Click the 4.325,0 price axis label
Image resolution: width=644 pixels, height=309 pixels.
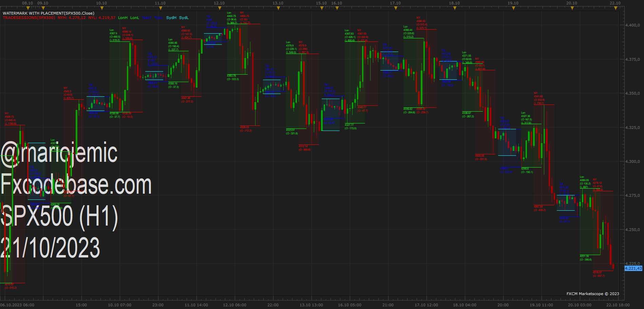[632, 128]
